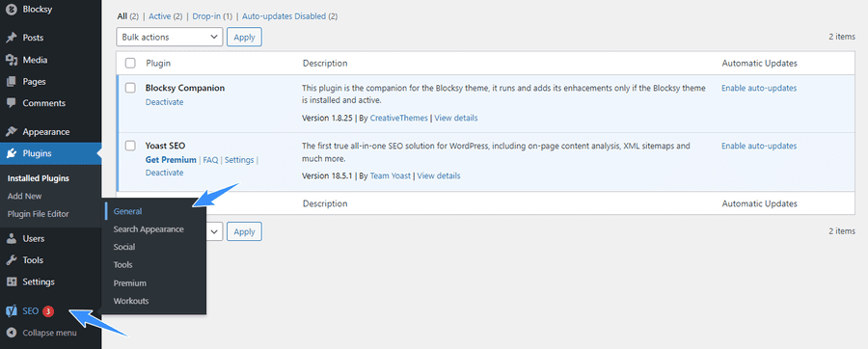
Task: Open the Posts menu label
Action: click(33, 38)
